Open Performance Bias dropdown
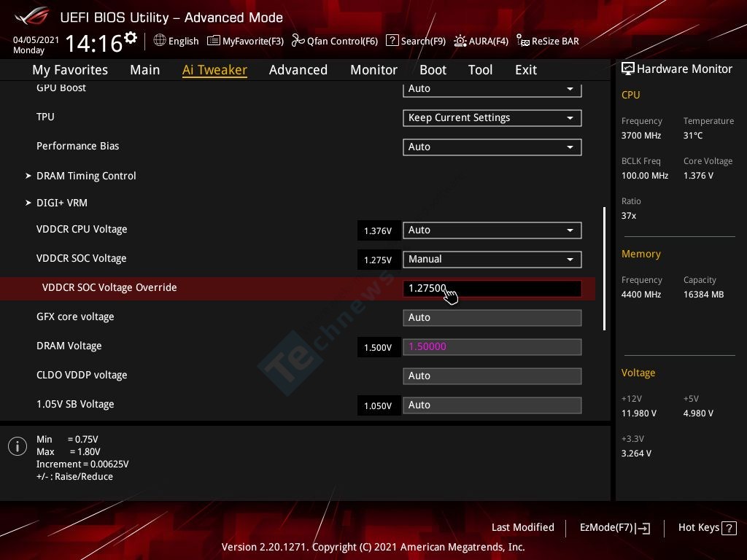747x560 pixels. click(x=492, y=147)
